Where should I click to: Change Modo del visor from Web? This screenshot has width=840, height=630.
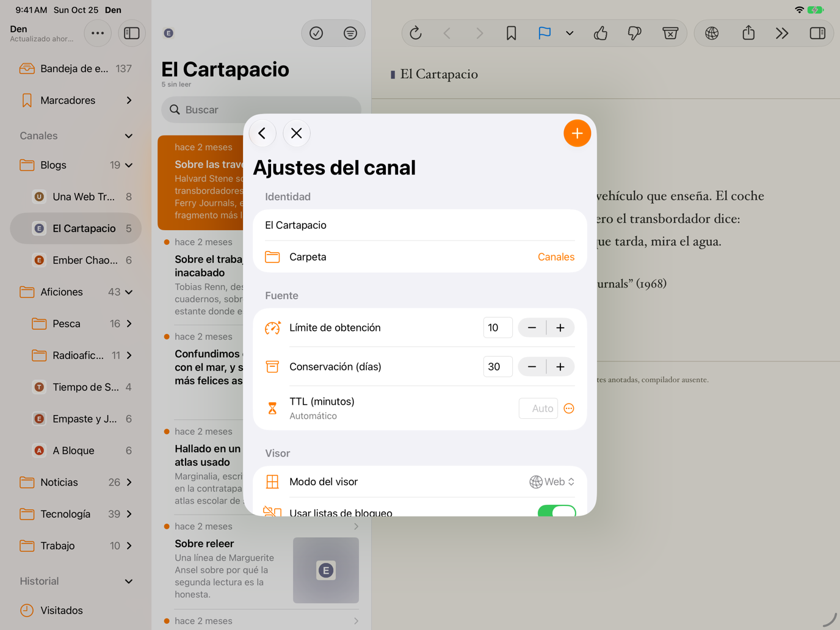click(552, 482)
